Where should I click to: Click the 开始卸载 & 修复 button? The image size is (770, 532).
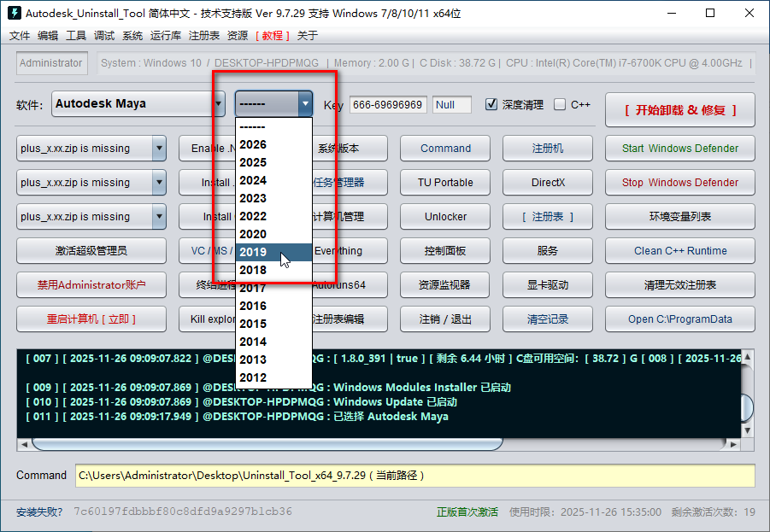pos(680,110)
